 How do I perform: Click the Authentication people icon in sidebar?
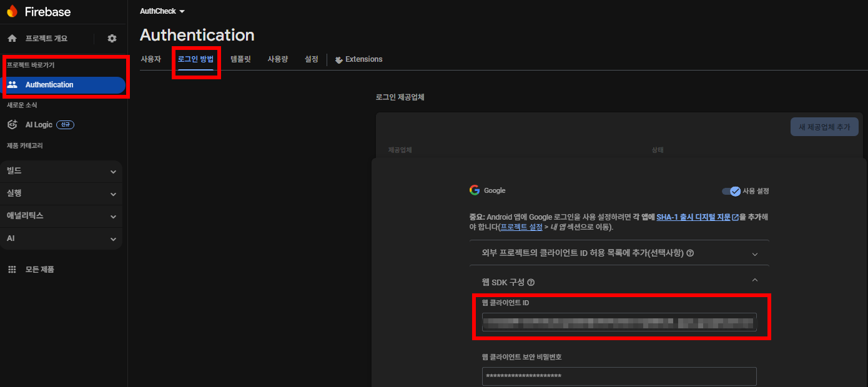[x=12, y=85]
